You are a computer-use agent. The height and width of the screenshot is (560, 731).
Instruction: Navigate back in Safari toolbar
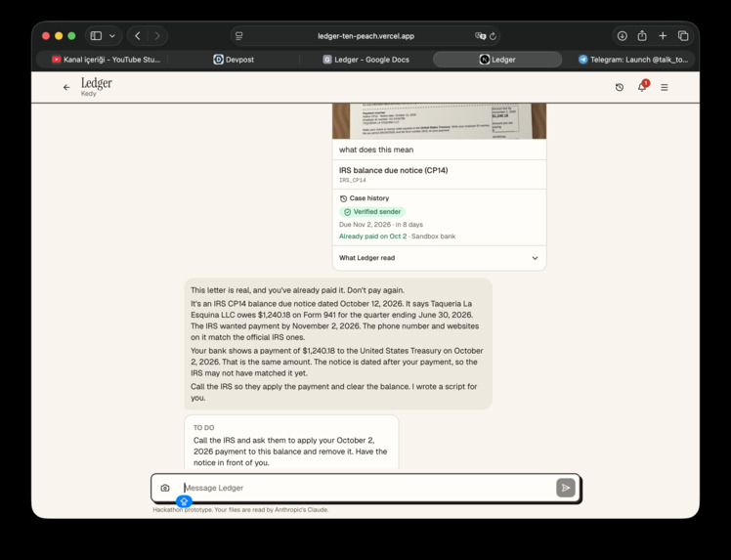(x=138, y=36)
